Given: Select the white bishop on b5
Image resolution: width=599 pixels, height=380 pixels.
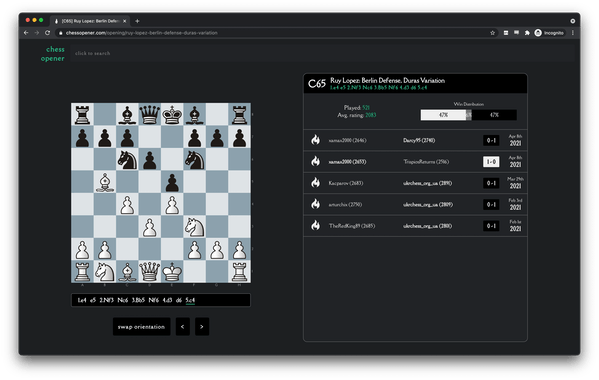Looking at the screenshot, I should (105, 182).
